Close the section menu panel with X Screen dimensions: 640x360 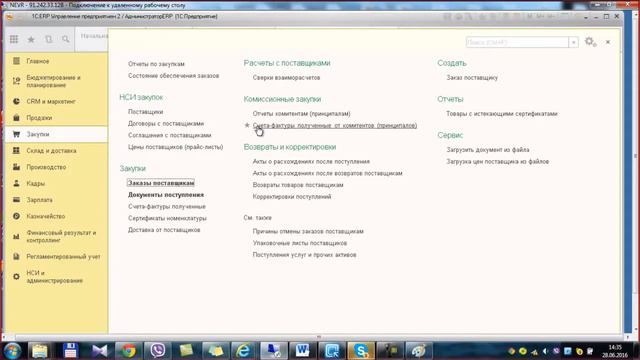(x=608, y=42)
